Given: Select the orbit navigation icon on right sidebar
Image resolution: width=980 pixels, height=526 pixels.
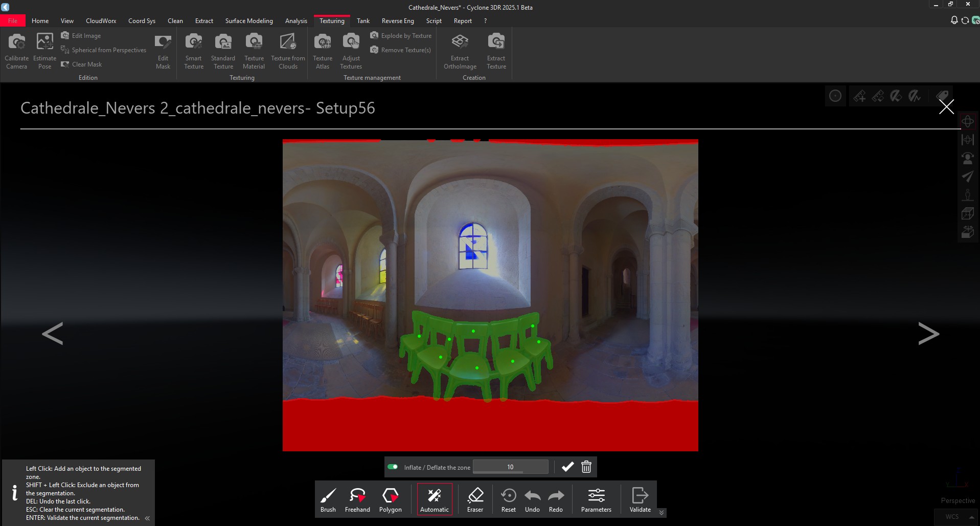Looking at the screenshot, I should tap(968, 121).
